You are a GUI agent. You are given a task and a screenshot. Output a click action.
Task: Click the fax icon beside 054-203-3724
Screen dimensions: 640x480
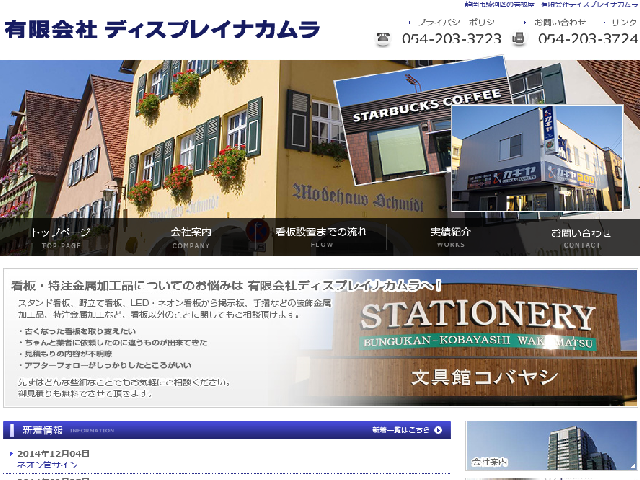click(x=519, y=40)
